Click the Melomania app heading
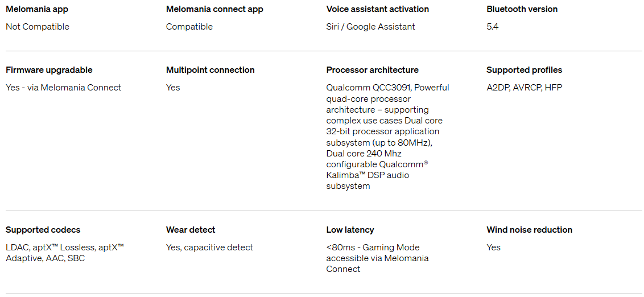Viewport: 644px width, 297px height. click(x=36, y=9)
